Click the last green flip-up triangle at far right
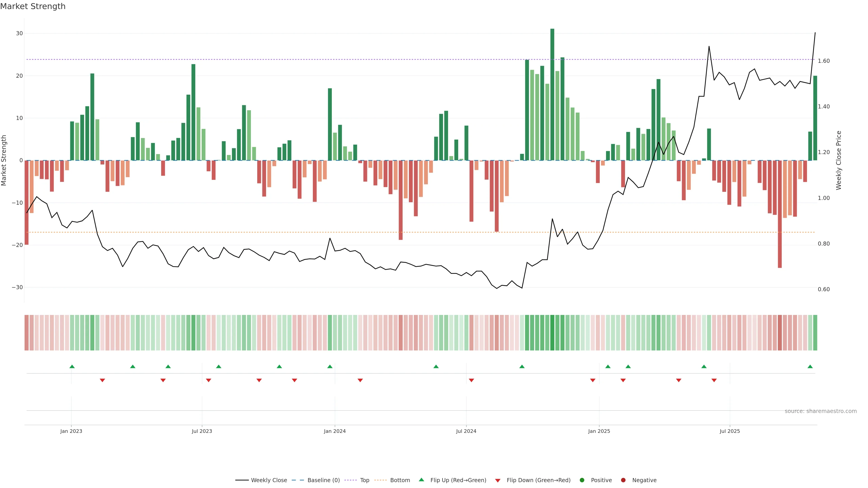Screen dimensions: 868x488 point(810,366)
